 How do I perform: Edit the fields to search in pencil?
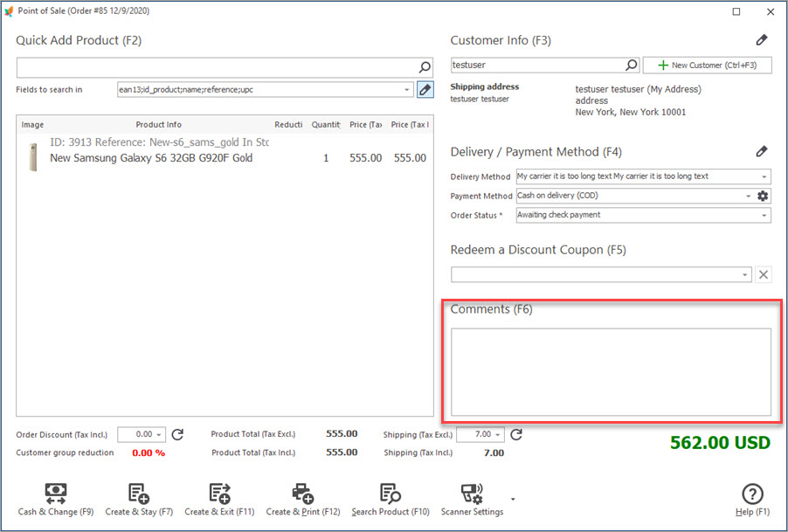425,89
